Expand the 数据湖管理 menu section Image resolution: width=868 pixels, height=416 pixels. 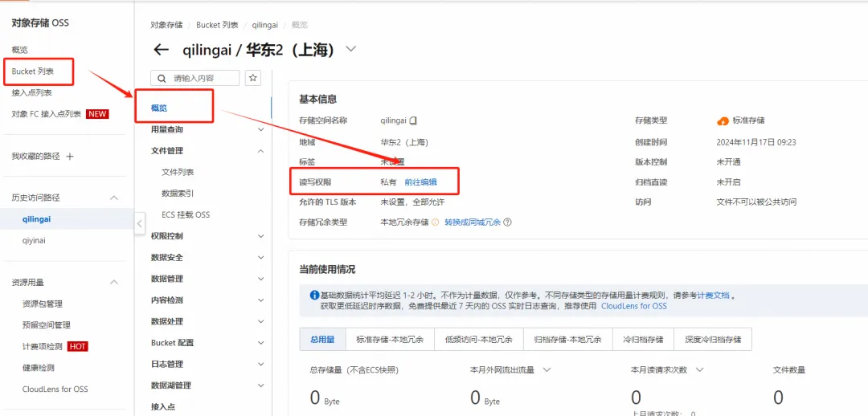[x=261, y=385]
